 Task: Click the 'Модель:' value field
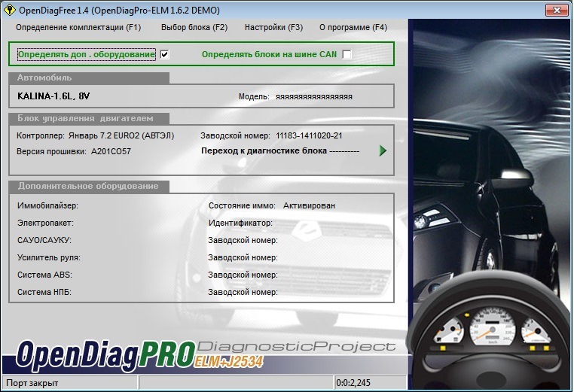point(314,97)
